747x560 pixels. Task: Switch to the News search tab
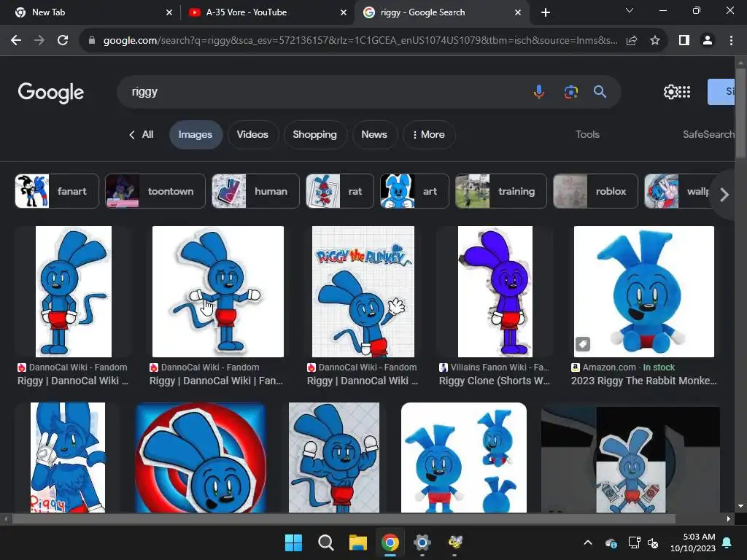374,135
